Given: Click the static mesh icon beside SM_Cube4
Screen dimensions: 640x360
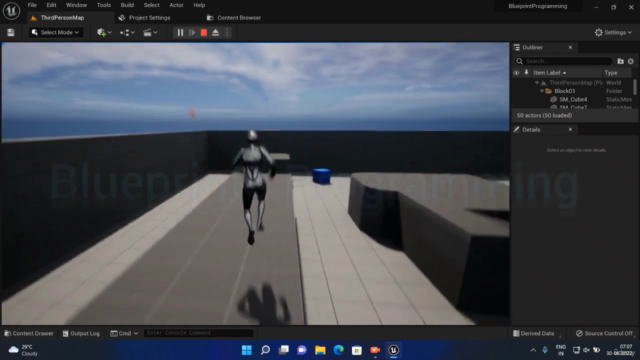Looking at the screenshot, I should (553, 100).
